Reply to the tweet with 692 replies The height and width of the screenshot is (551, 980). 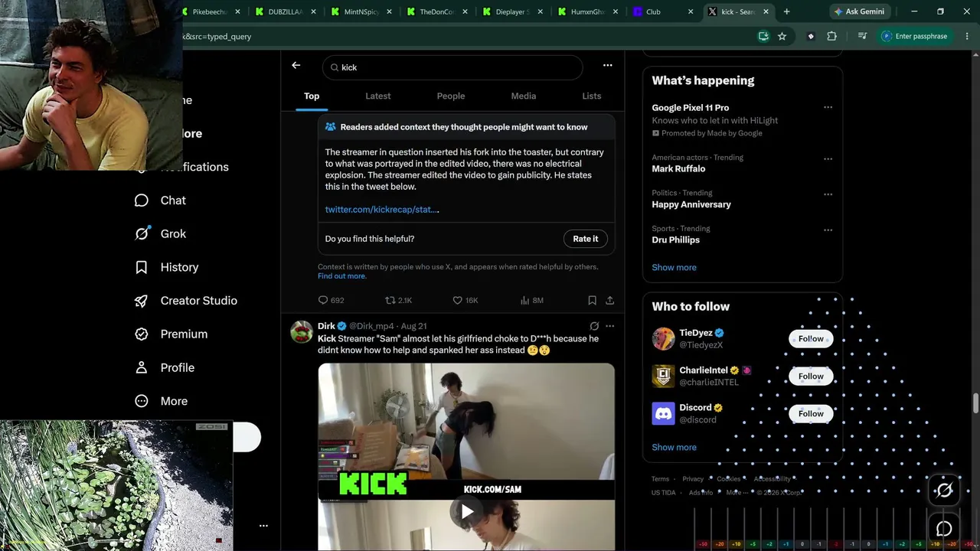(x=331, y=301)
